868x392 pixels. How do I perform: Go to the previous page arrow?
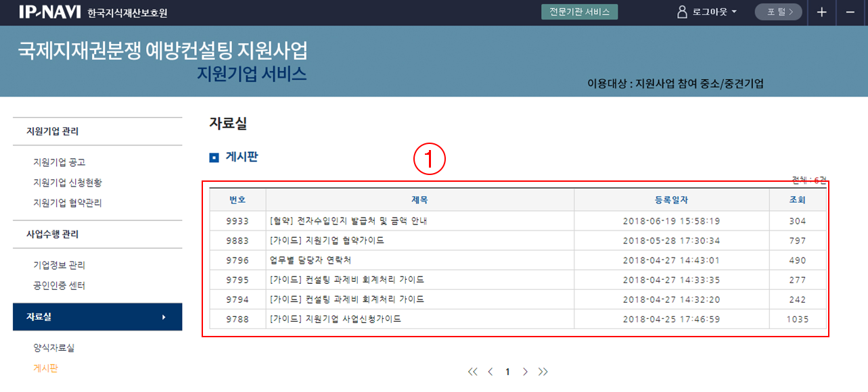(x=490, y=372)
